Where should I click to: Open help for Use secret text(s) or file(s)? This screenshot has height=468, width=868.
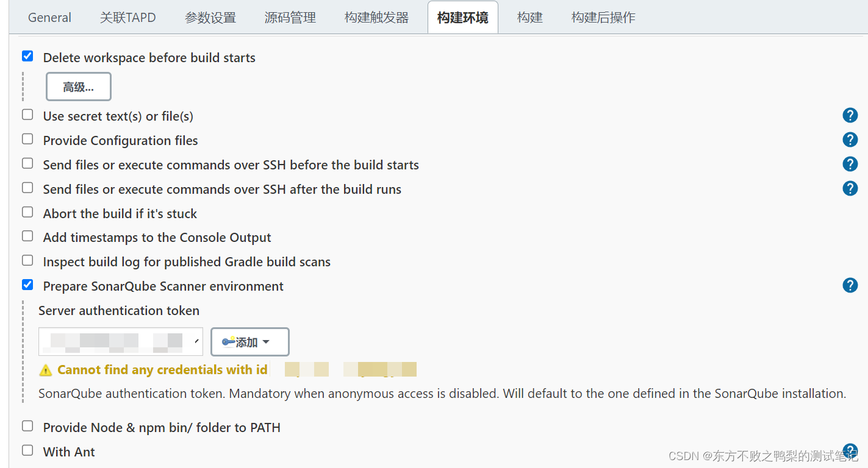click(850, 115)
